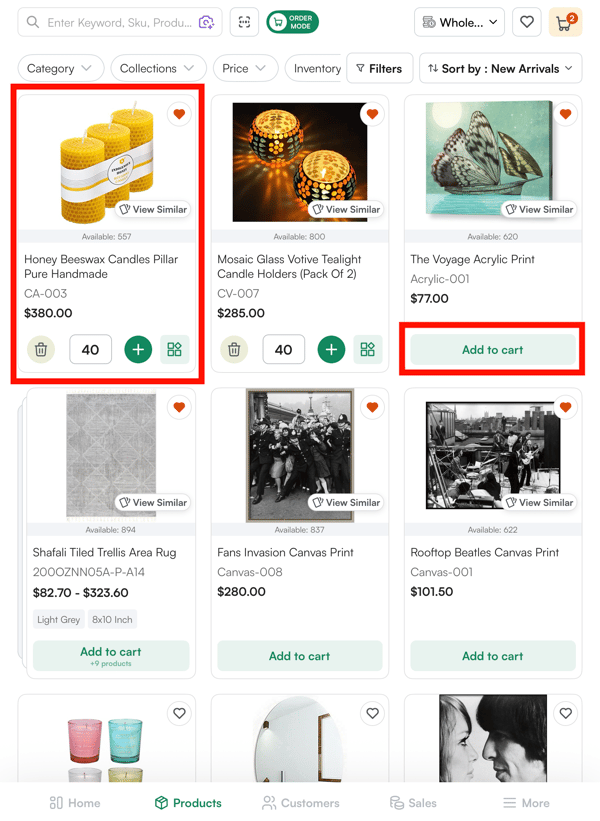
Task: Open the wishlist heart icon in top bar
Action: click(527, 22)
